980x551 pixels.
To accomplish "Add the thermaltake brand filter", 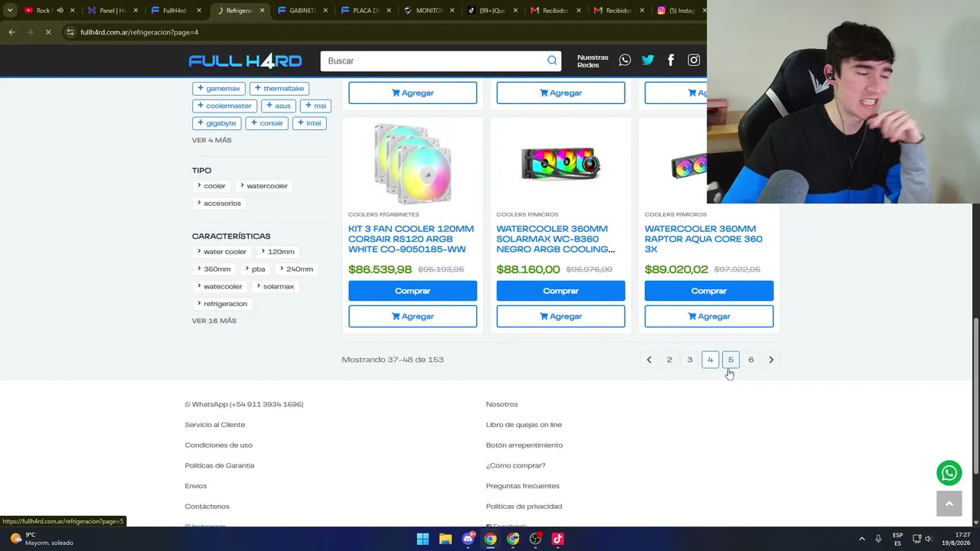I will [279, 88].
